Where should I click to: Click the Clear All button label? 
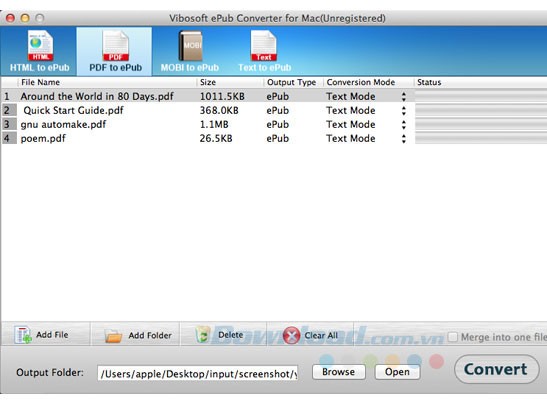tap(321, 335)
